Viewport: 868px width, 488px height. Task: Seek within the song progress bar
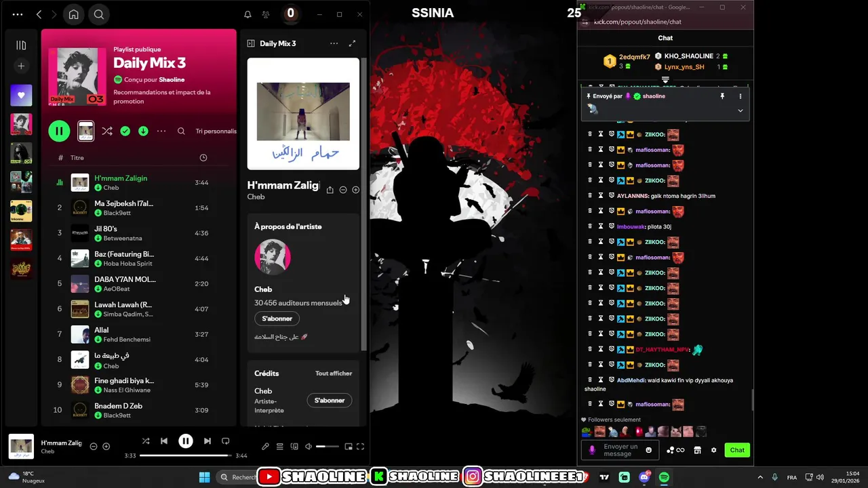185,455
